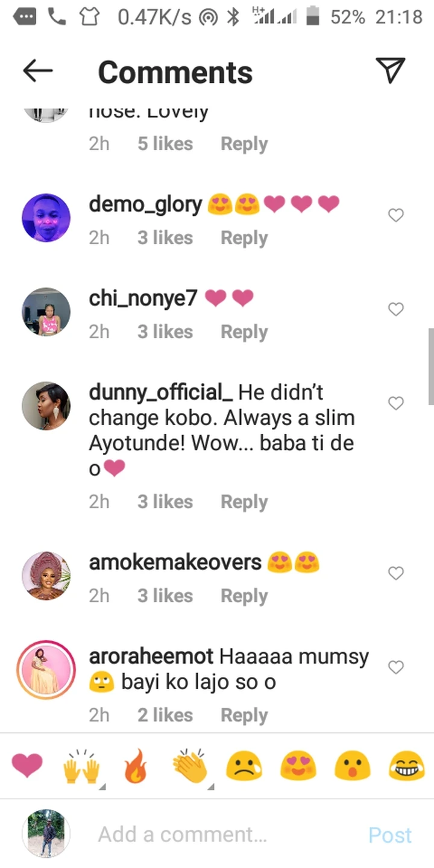
Task: Open dunny_official_ profile picture
Action: [x=46, y=406]
